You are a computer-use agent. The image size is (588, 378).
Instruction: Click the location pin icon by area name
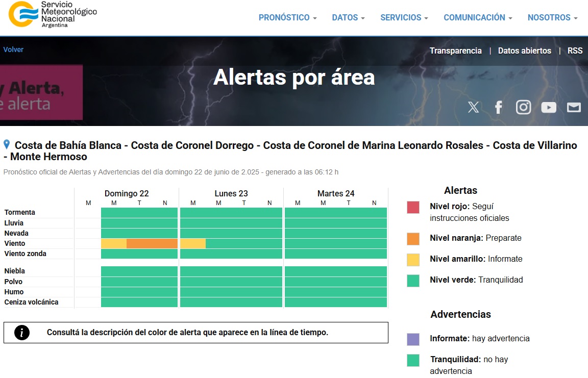pos(7,144)
